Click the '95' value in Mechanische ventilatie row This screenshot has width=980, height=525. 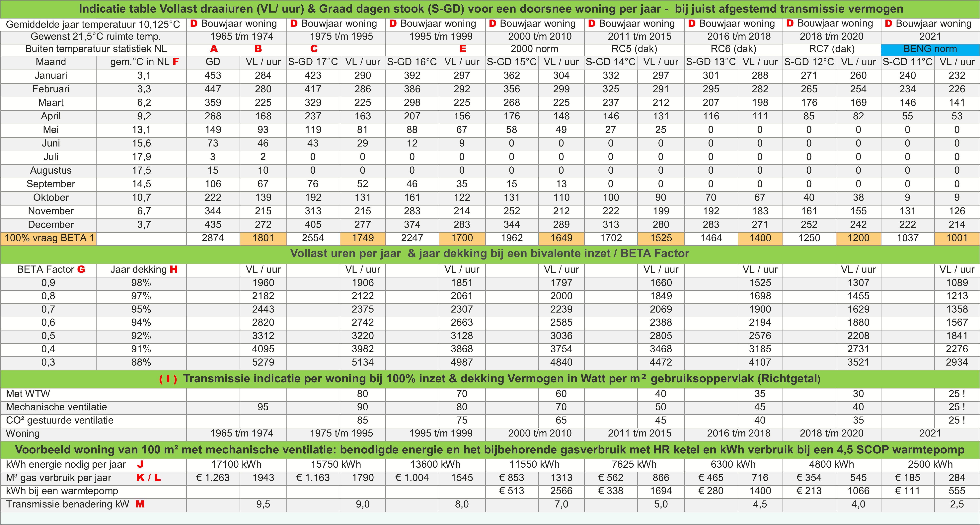pyautogui.click(x=263, y=408)
